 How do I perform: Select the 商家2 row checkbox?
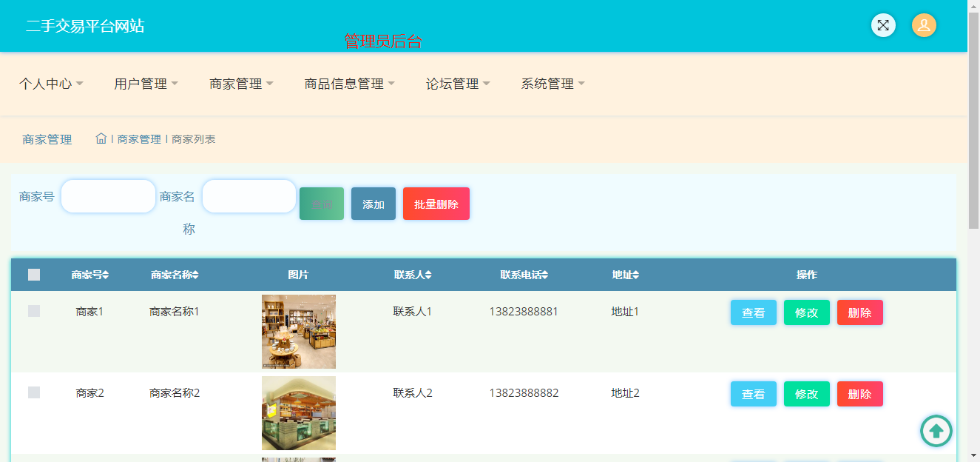coord(34,392)
